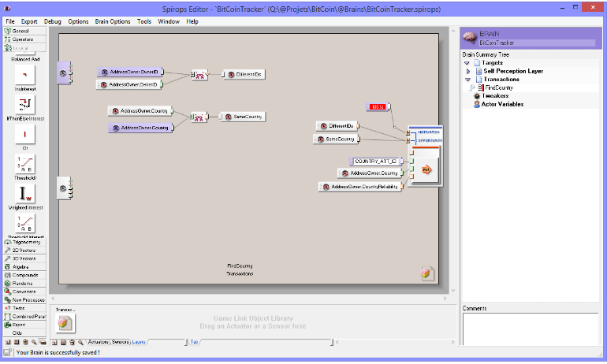This screenshot has width=607, height=364.
Task: Open the Brain Options menu
Action: [113, 21]
